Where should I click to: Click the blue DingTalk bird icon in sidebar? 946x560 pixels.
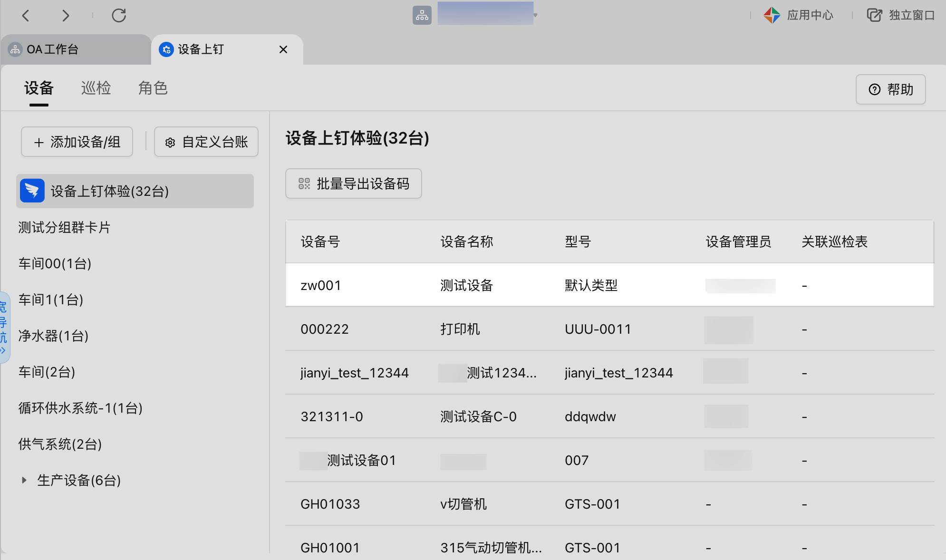coord(32,191)
